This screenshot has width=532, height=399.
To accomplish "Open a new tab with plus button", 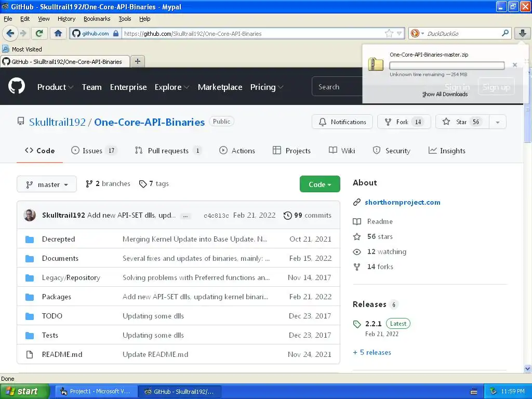I will (137, 61).
